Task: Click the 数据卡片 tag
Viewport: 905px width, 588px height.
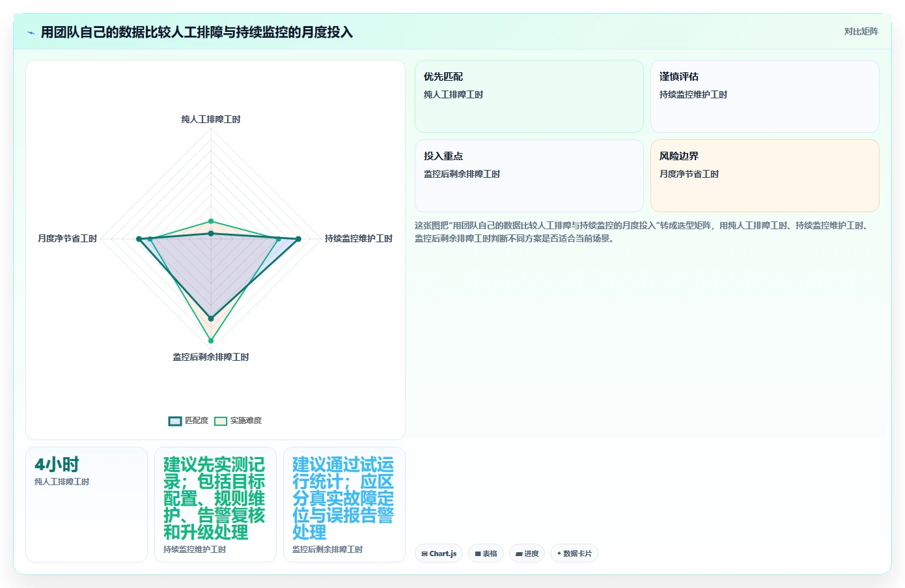Action: (x=574, y=553)
